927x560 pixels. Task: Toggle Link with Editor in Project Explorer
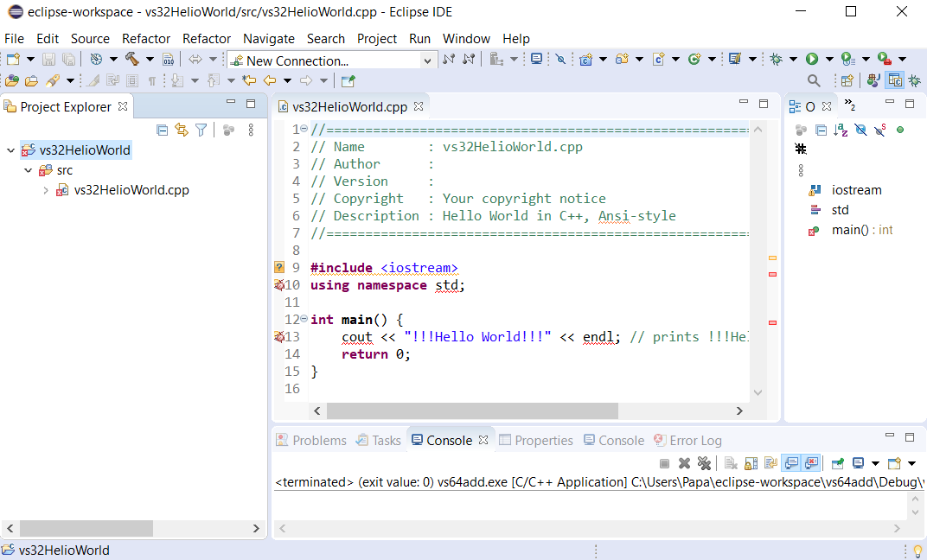pos(182,130)
